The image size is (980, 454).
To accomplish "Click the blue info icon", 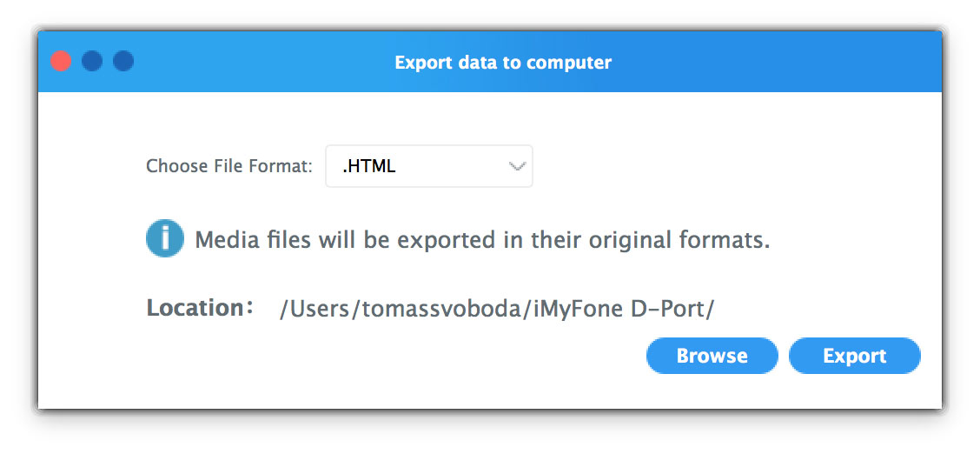I will [x=164, y=238].
